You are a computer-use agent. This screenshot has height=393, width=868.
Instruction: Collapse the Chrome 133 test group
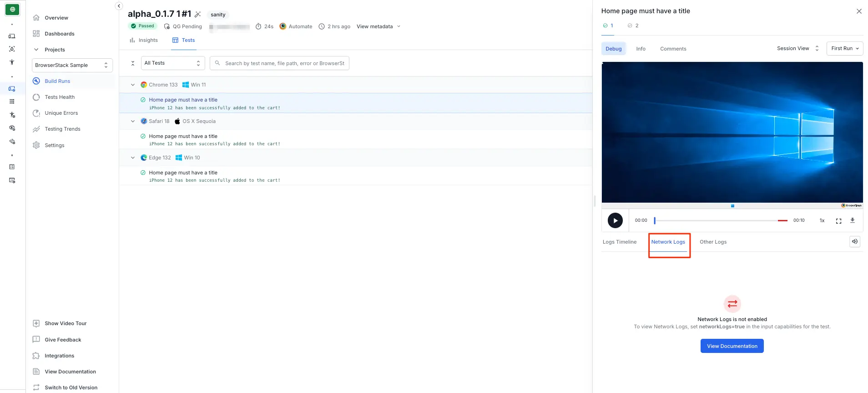(x=133, y=85)
